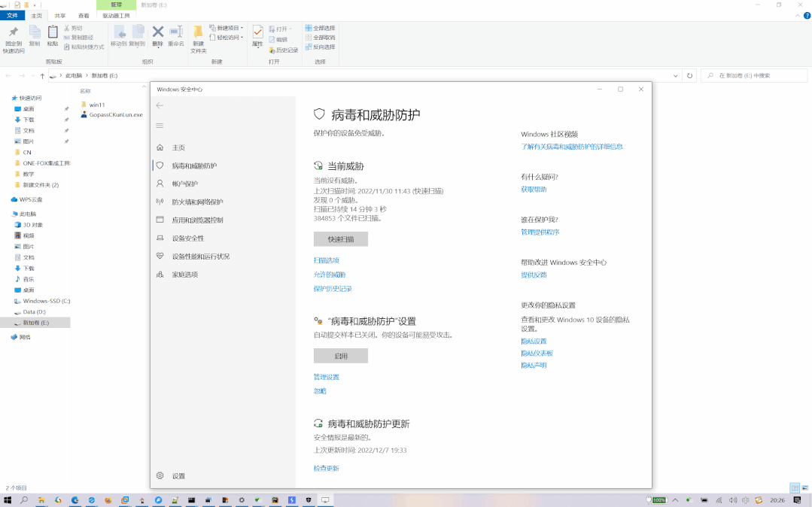Screen dimensions: 812x507
Task: Click the 检查更新 link
Action: click(x=327, y=468)
